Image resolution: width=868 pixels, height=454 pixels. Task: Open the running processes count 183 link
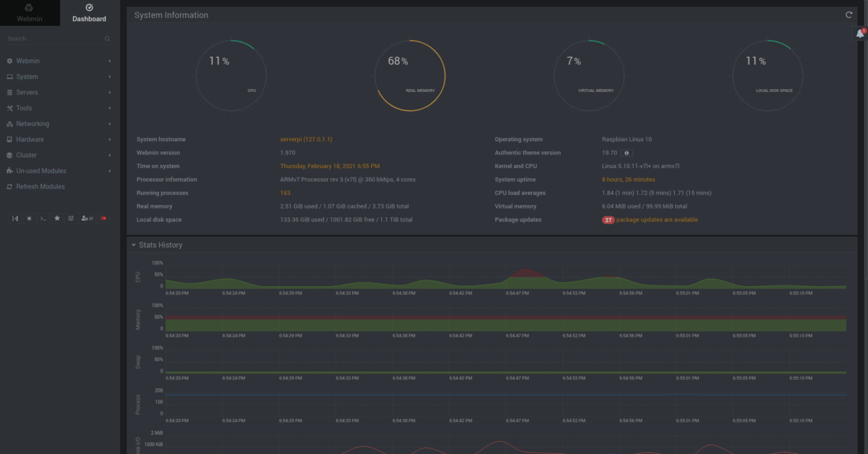tap(285, 193)
